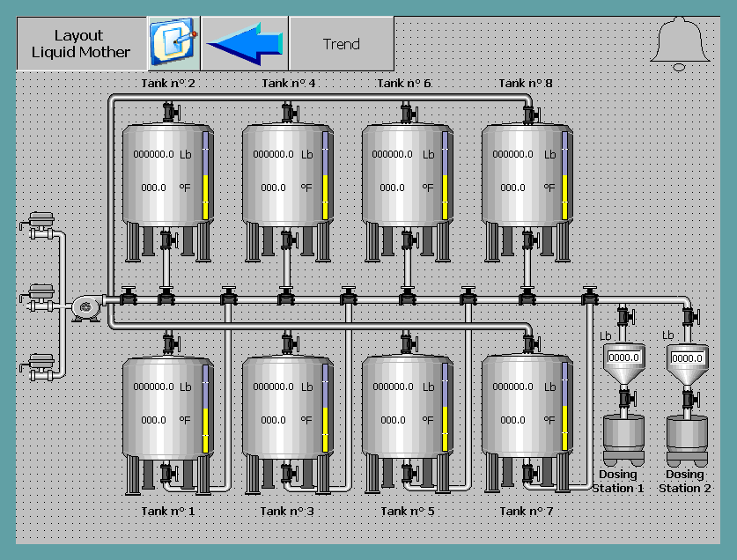This screenshot has width=737, height=560.
Task: Toggle the outlet valve under Tank 1
Action: tap(169, 473)
